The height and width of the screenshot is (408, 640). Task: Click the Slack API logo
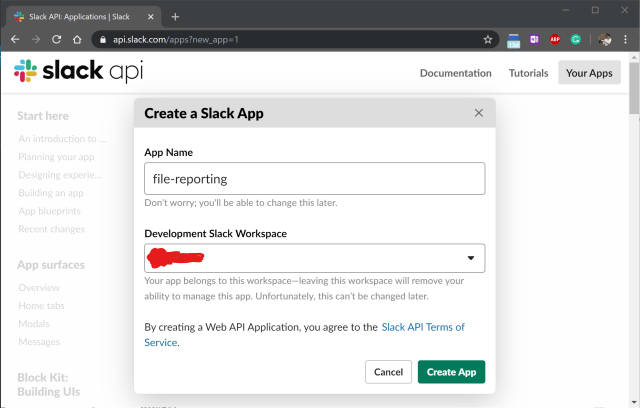click(78, 71)
